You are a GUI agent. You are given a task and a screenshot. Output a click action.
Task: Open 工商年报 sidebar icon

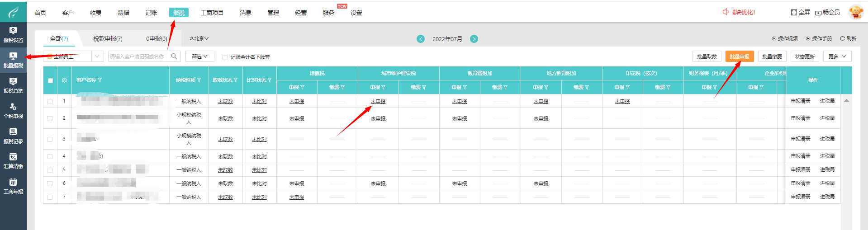[x=13, y=186]
